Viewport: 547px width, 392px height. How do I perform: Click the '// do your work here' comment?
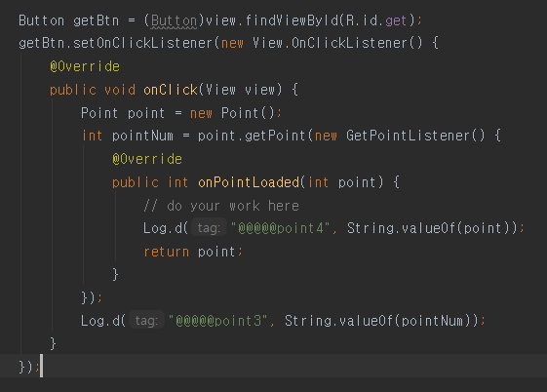point(221,206)
